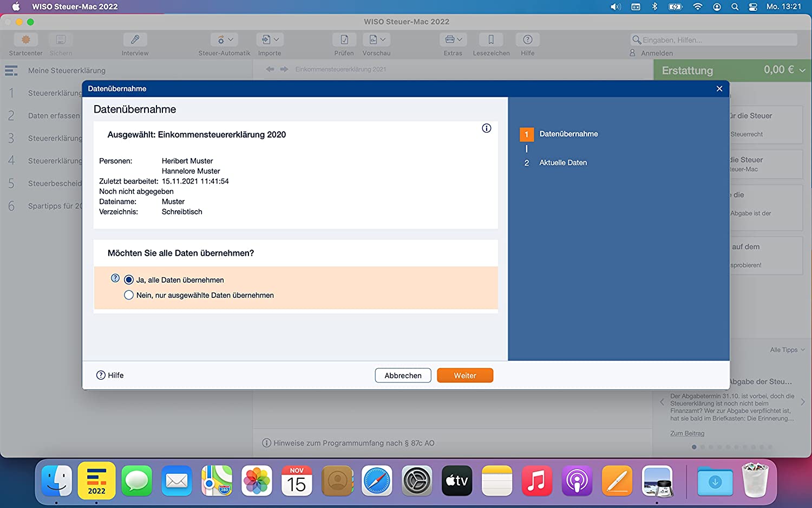Click the Startcenter toolbar icon

tap(25, 40)
